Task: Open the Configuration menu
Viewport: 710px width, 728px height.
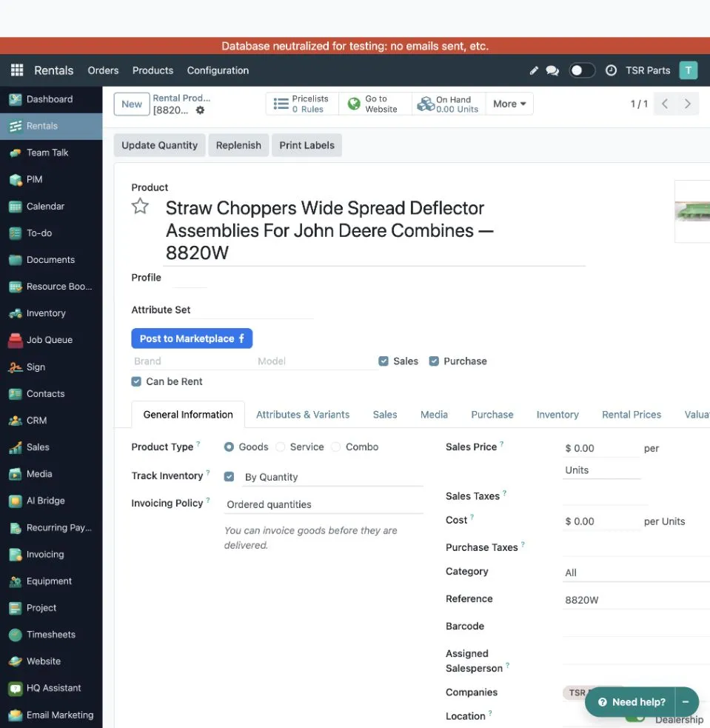Action: point(218,70)
